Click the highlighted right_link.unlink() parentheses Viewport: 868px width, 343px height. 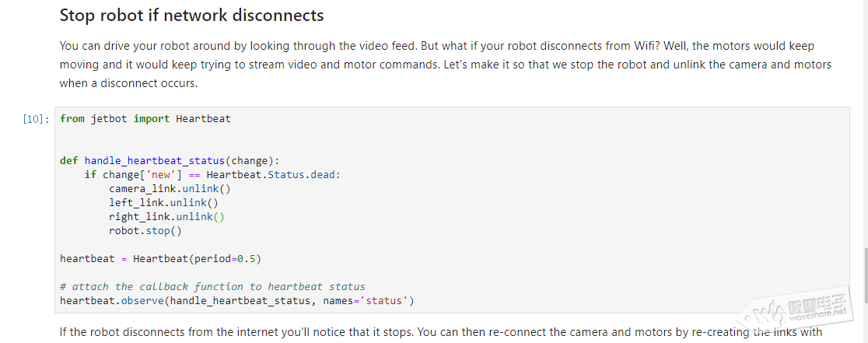[219, 217]
